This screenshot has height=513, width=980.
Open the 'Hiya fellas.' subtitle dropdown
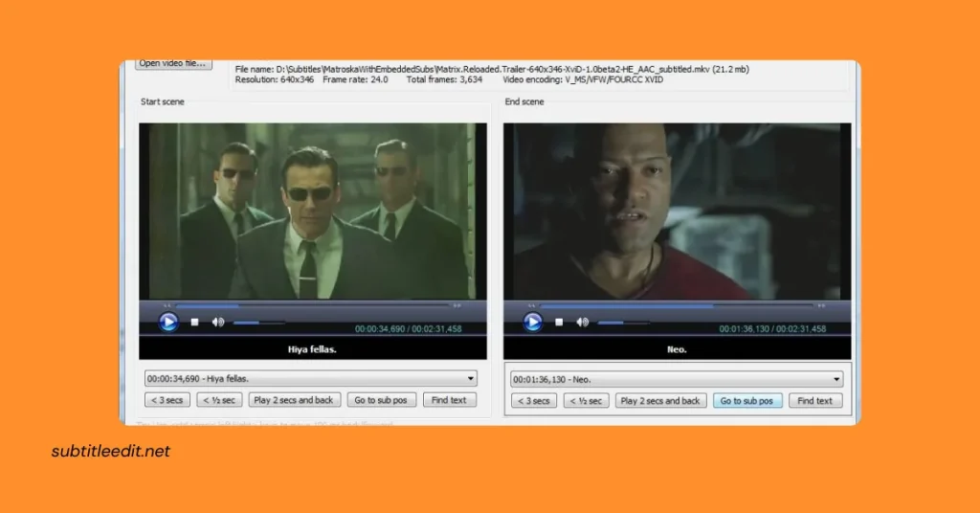tap(311, 379)
